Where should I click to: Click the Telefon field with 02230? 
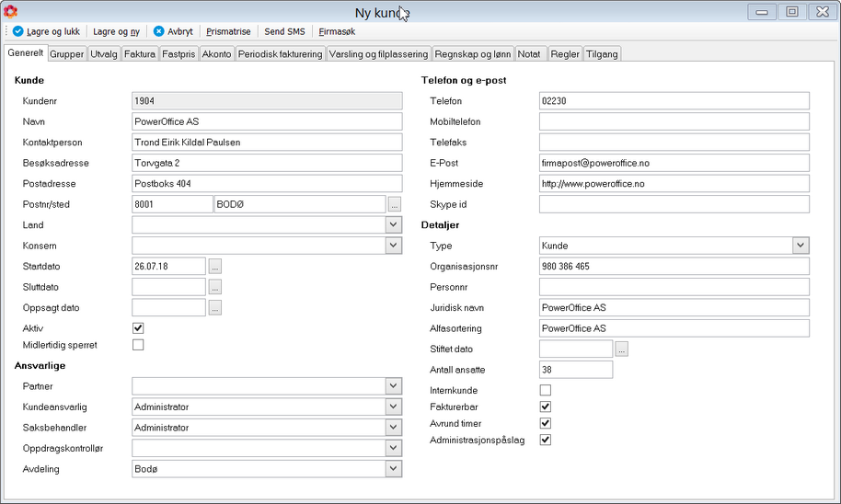pos(674,101)
